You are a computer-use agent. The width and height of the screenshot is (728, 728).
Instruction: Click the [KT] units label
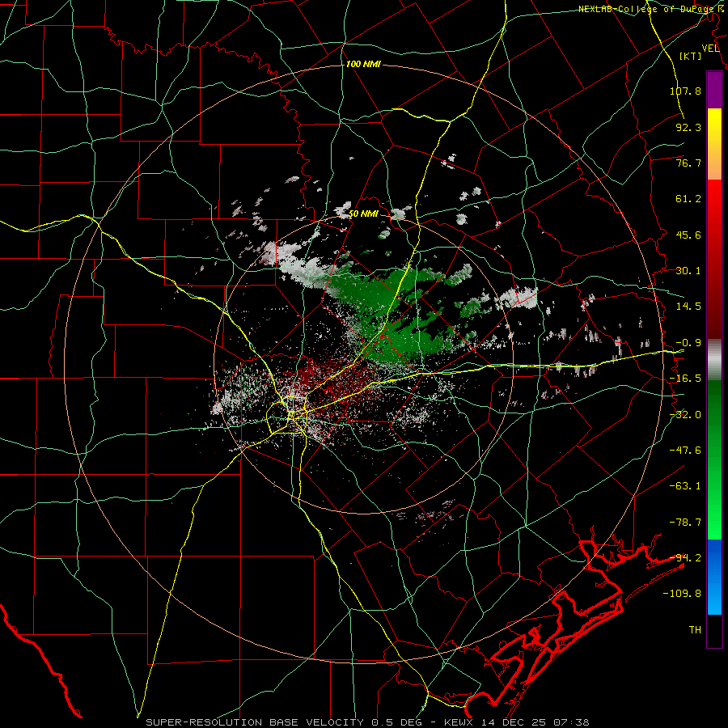pos(691,56)
